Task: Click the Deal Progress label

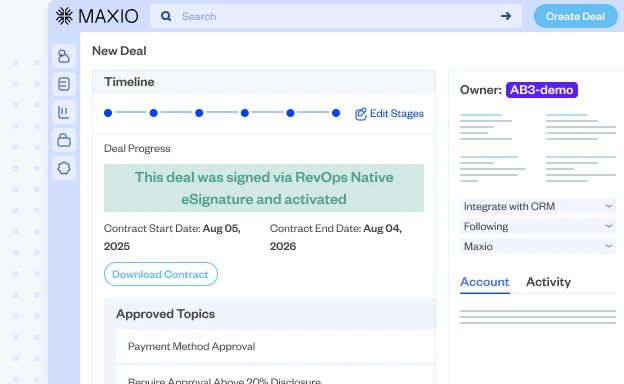Action: point(137,148)
